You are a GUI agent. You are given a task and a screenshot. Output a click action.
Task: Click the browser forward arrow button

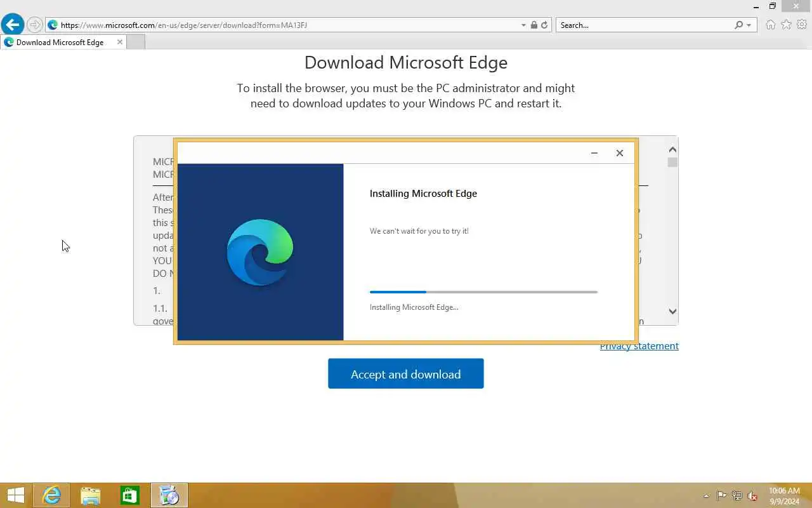tap(34, 25)
